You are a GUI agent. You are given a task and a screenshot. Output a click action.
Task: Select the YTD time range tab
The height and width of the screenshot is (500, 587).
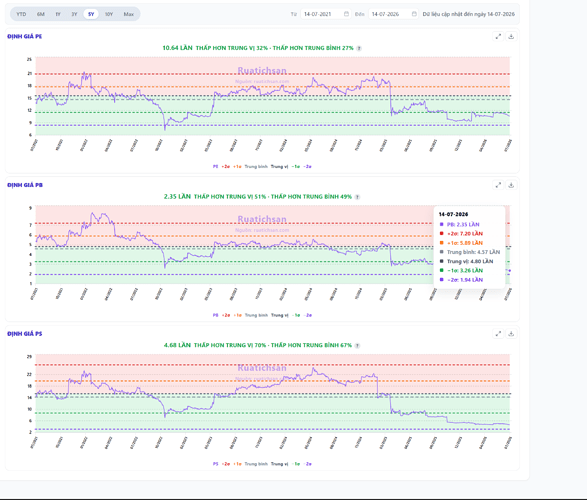coord(21,14)
